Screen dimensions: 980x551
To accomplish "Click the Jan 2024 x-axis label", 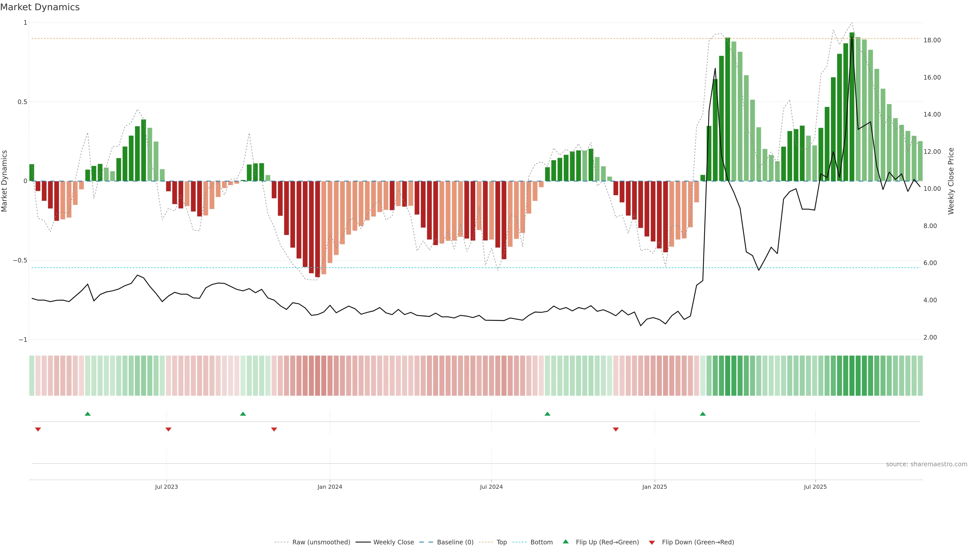I will (x=329, y=487).
